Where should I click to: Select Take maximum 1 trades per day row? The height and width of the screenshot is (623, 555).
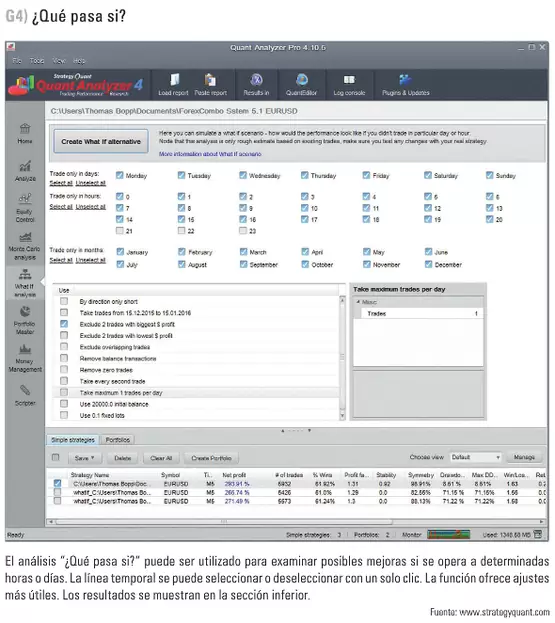pos(197,393)
